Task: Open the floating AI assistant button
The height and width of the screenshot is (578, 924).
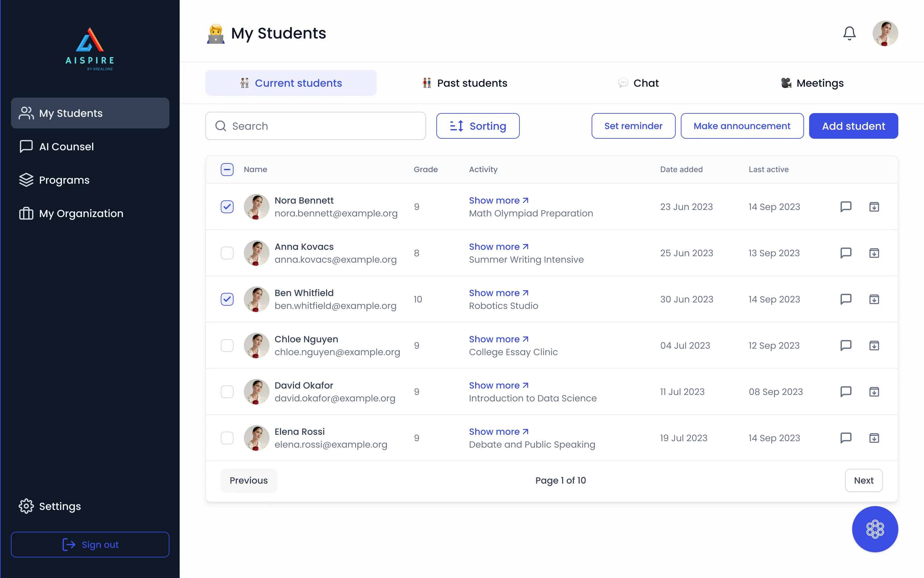Action: point(875,529)
